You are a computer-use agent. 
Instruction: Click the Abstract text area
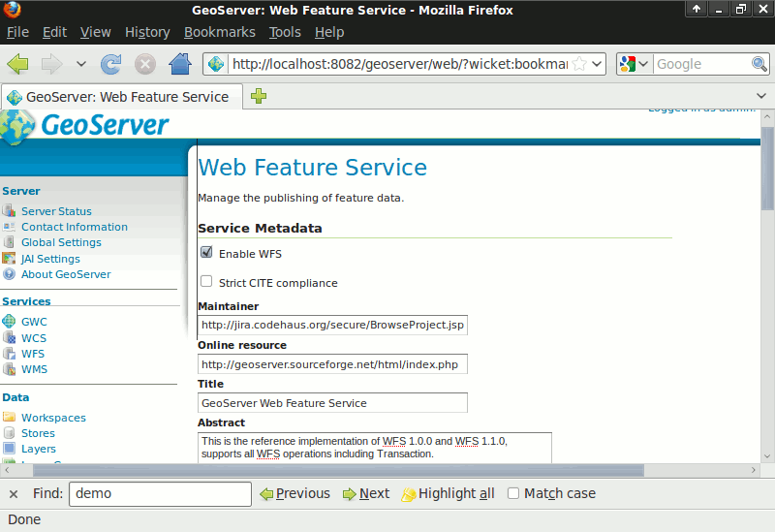point(375,448)
